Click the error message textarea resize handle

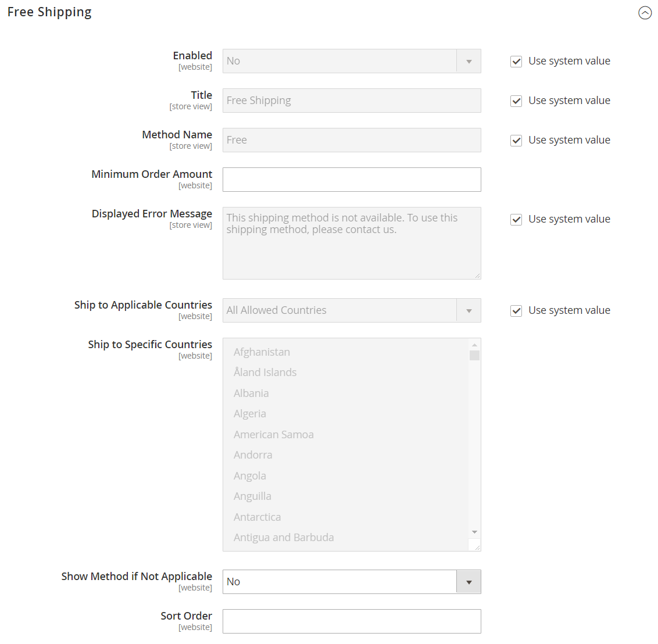477,276
